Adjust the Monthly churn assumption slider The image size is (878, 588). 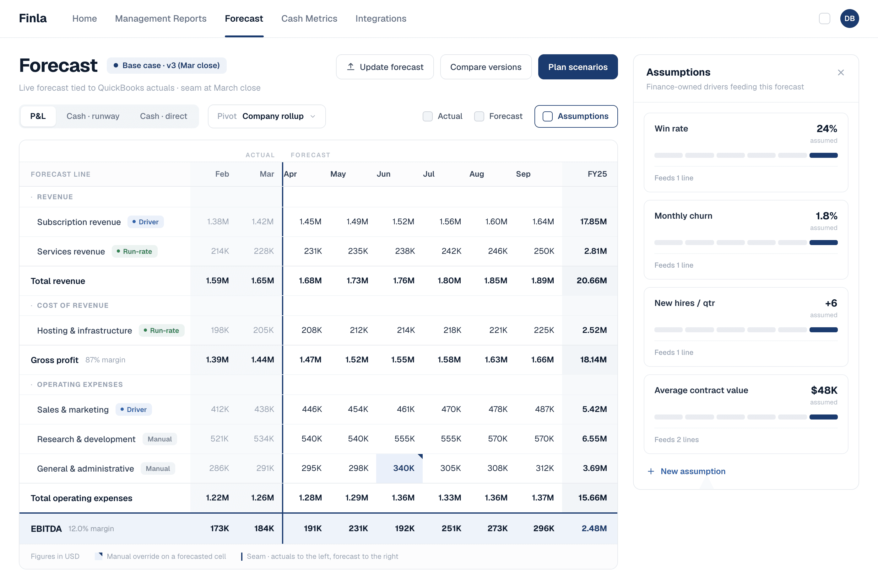coord(746,243)
